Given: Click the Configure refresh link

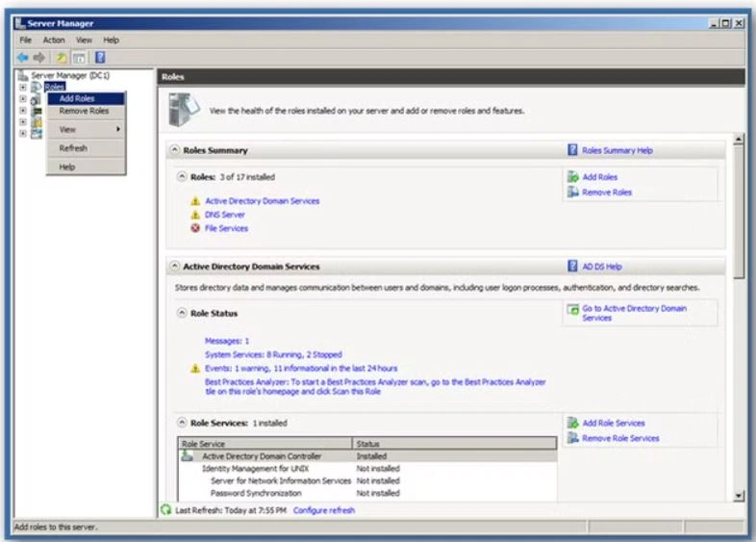Looking at the screenshot, I should pos(324,510).
